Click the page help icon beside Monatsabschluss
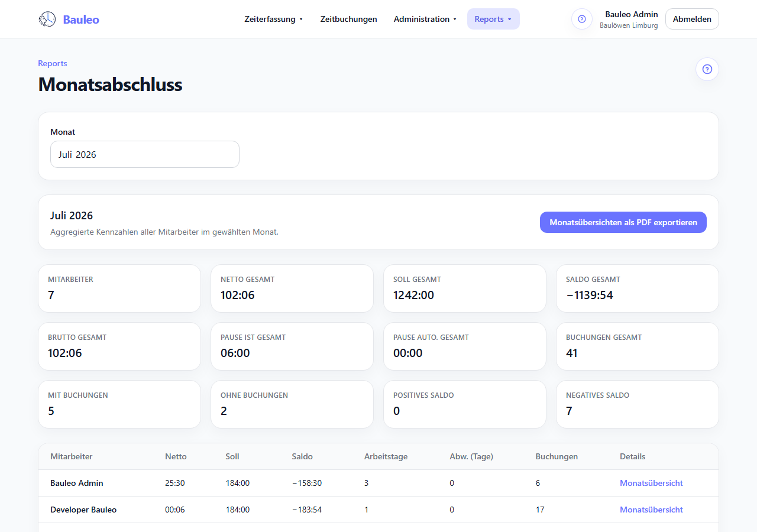Viewport: 757px width, 532px height. (x=707, y=69)
